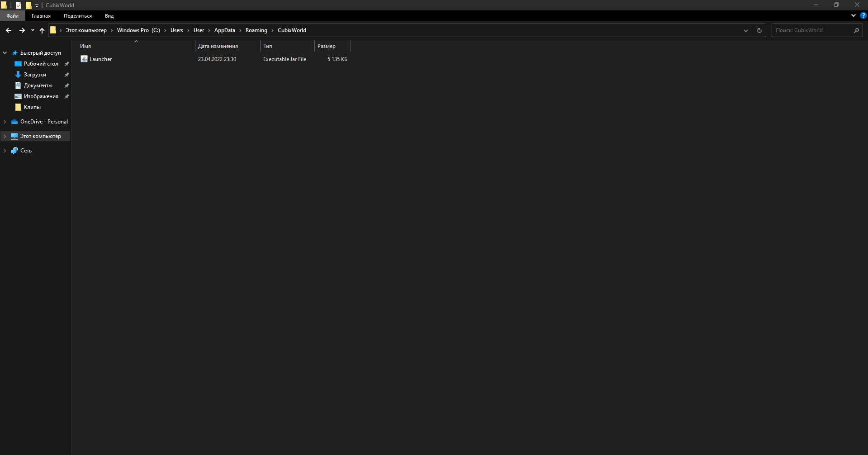Click the search magnifier icon

click(856, 30)
